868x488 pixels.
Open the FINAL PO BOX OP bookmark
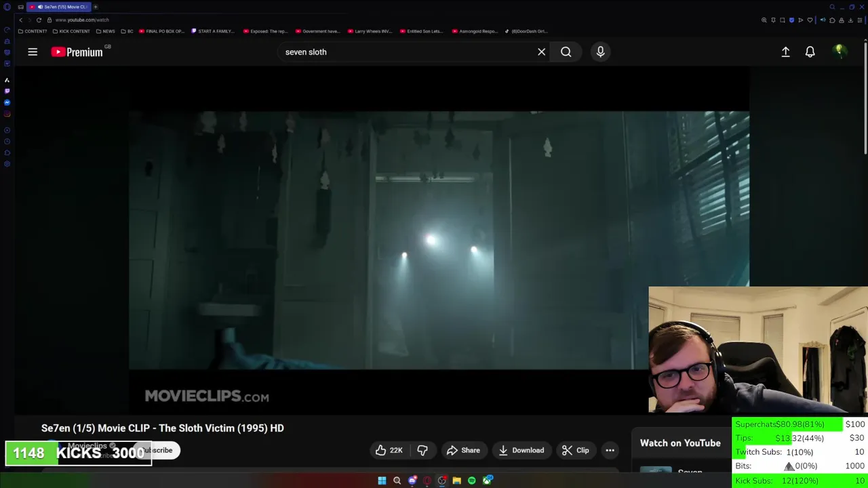click(161, 31)
